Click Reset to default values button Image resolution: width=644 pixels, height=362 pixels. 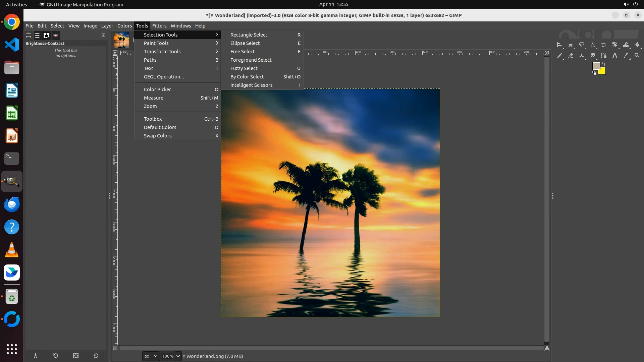(x=96, y=356)
